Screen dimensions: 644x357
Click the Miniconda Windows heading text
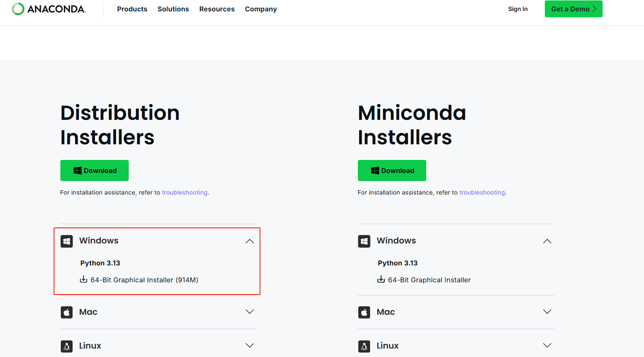pos(396,241)
